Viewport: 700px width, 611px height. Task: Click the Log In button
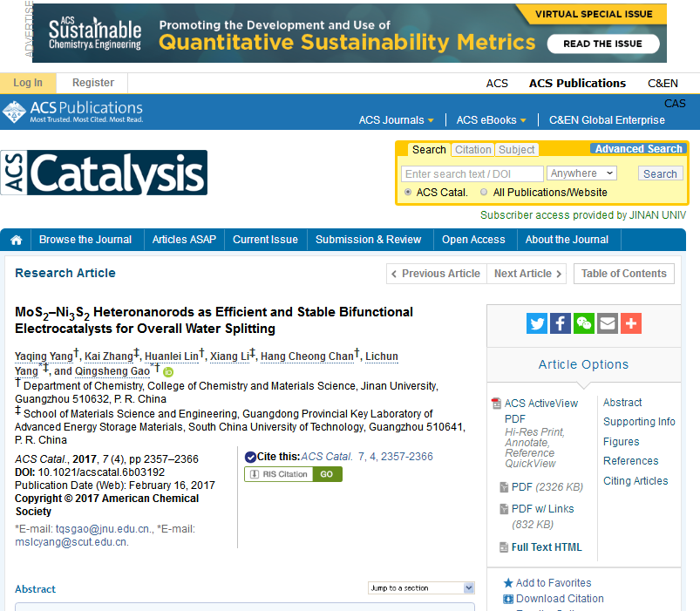click(x=28, y=83)
